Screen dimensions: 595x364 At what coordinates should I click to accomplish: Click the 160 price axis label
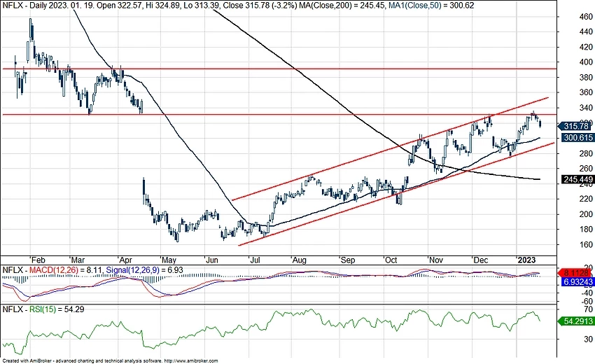[x=586, y=244]
